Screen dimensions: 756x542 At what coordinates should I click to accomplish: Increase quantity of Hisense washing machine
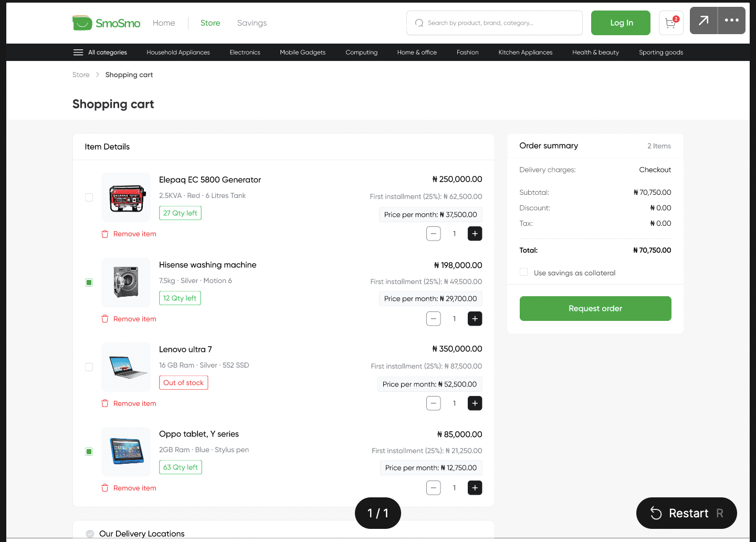click(x=475, y=319)
